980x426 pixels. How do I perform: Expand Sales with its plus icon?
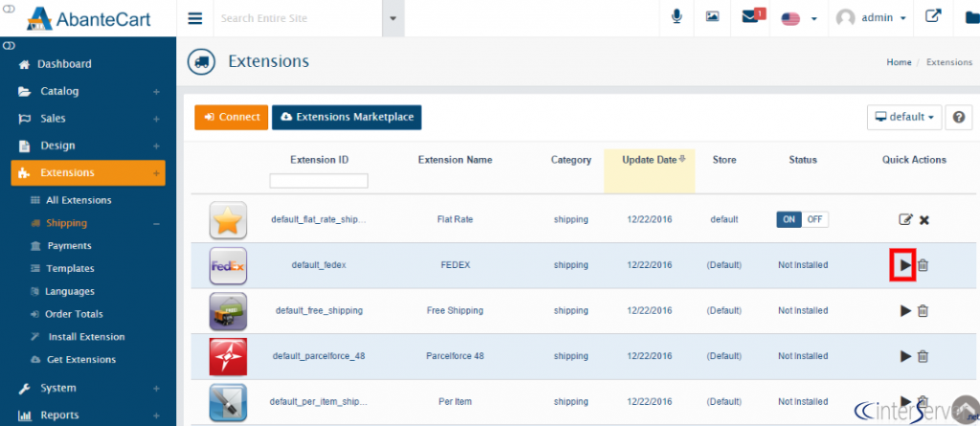pos(156,119)
